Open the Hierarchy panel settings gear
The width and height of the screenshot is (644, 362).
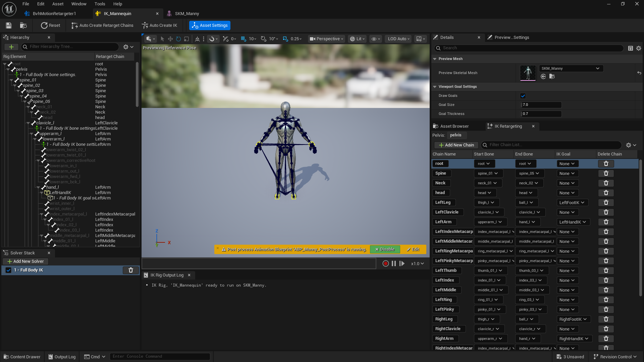tap(126, 47)
